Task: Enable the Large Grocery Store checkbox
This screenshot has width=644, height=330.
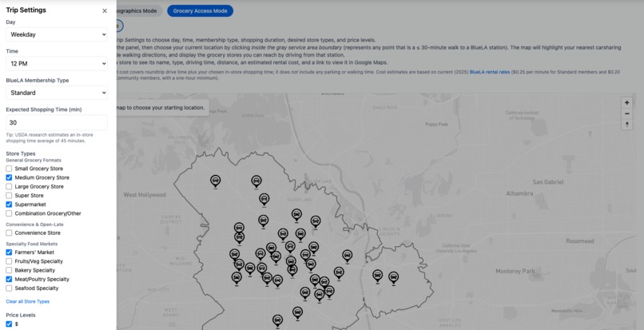Action: pyautogui.click(x=9, y=187)
